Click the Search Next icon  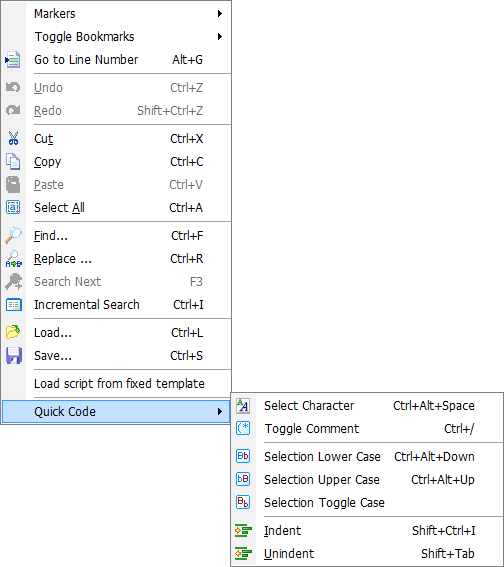tap(13, 282)
